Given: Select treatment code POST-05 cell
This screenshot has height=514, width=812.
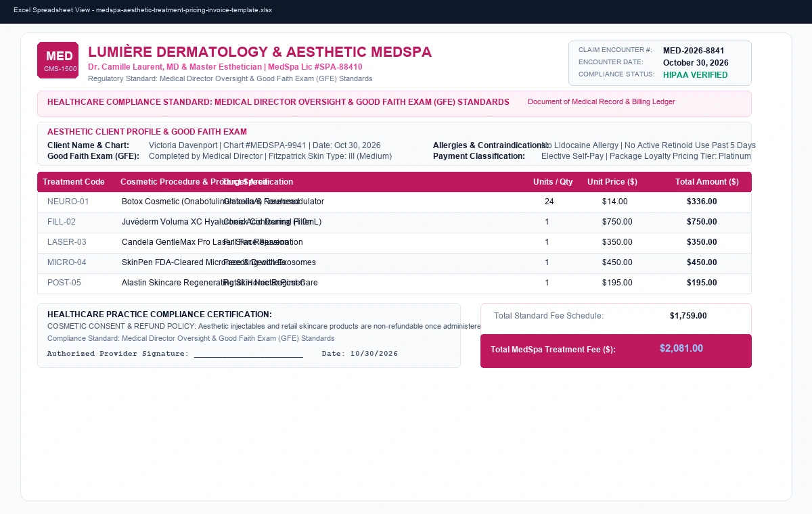Looking at the screenshot, I should pyautogui.click(x=64, y=283).
